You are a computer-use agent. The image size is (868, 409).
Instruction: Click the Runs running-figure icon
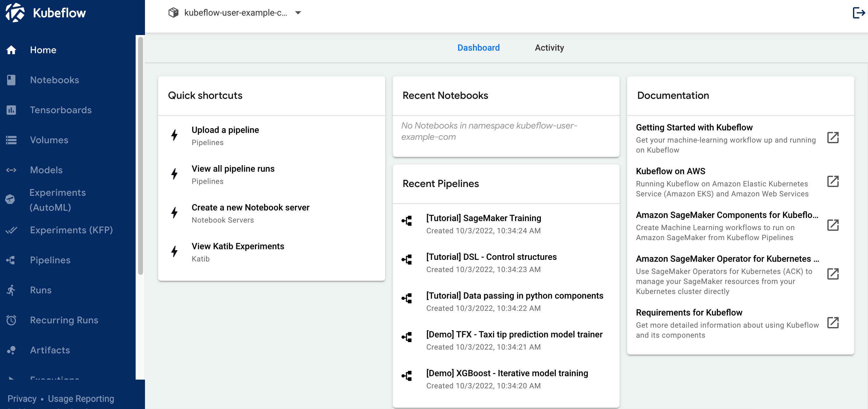11,290
